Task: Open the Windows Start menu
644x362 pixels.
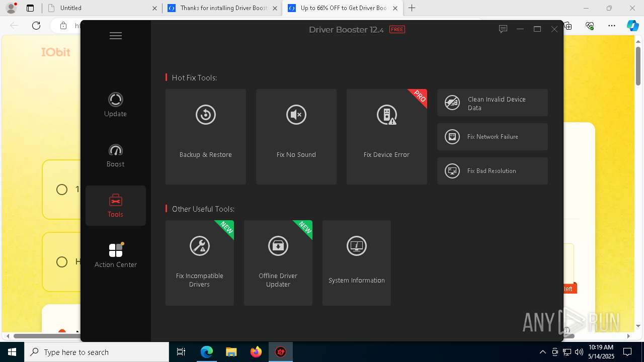Action: click(x=12, y=352)
